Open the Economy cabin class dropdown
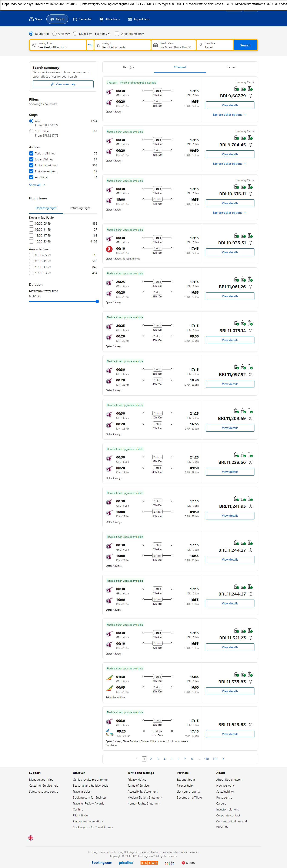This screenshot has height=868, width=287. [x=102, y=34]
